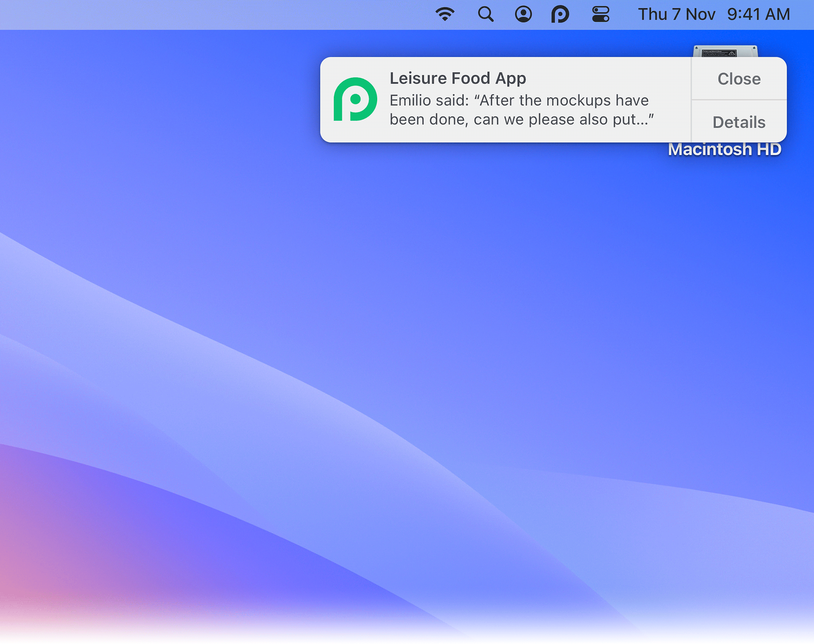The image size is (814, 644).
Task: Click the user account menu bar icon
Action: tap(523, 14)
